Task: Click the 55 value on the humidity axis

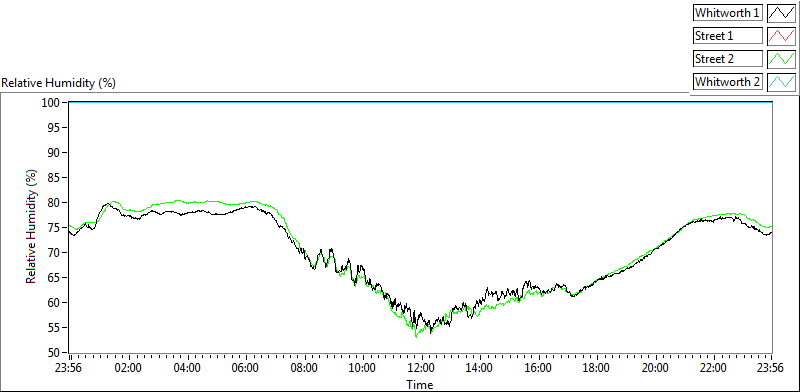Action: click(x=54, y=328)
